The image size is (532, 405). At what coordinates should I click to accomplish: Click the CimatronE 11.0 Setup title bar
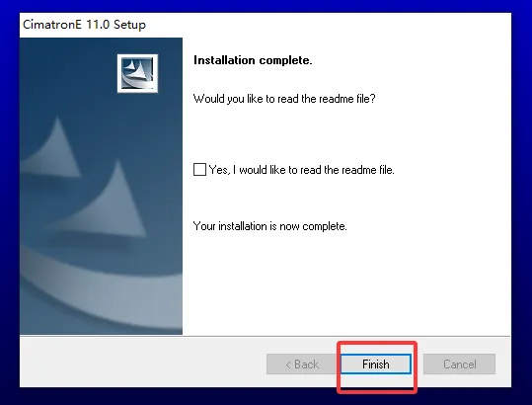click(266, 25)
